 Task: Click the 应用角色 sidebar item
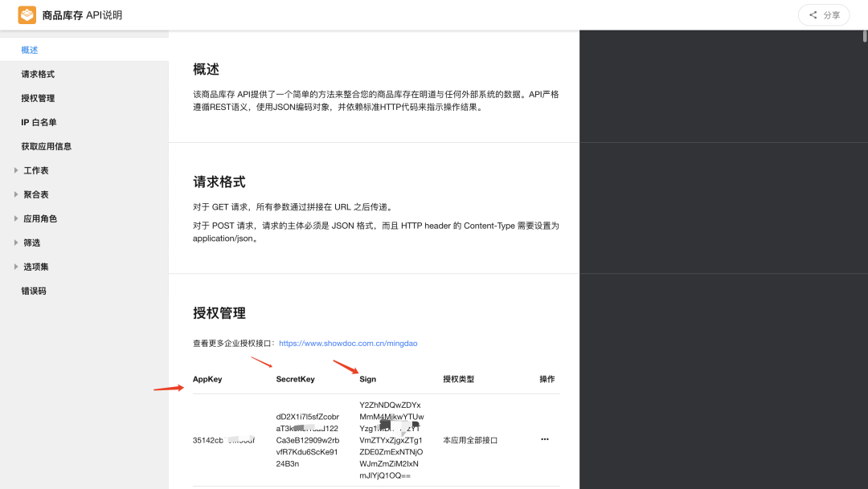pos(40,218)
